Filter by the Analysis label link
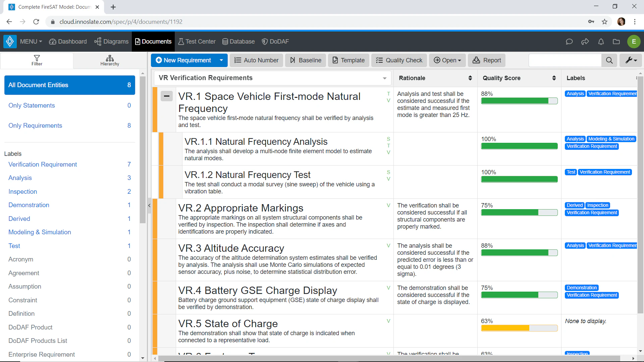The height and width of the screenshot is (362, 644). (x=20, y=178)
